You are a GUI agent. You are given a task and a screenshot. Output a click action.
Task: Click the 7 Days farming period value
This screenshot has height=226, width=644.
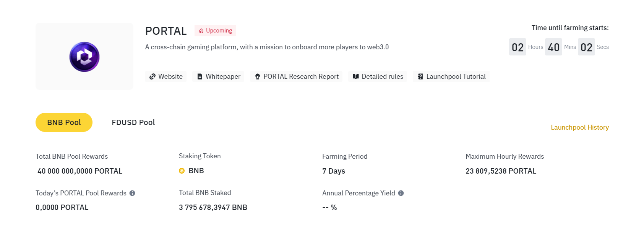tap(334, 171)
